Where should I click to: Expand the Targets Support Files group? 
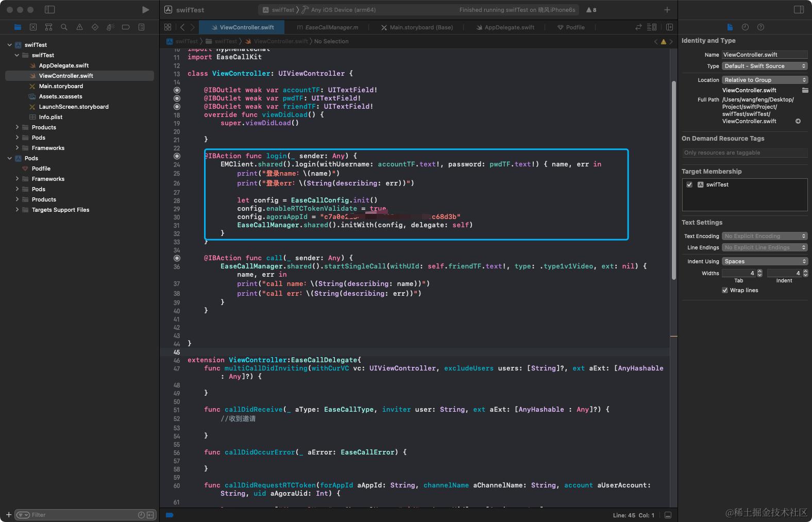pyautogui.click(x=17, y=210)
